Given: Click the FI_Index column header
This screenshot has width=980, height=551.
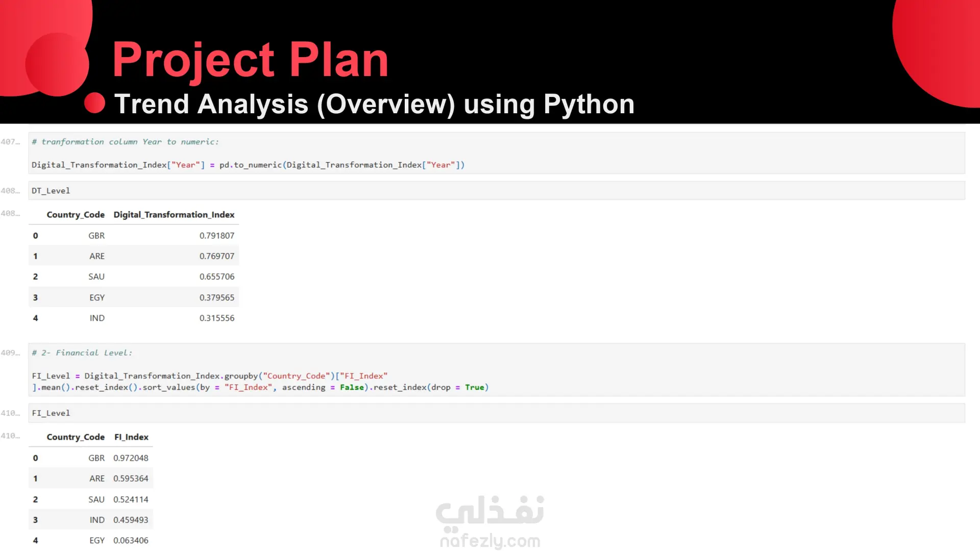Looking at the screenshot, I should pyautogui.click(x=131, y=437).
